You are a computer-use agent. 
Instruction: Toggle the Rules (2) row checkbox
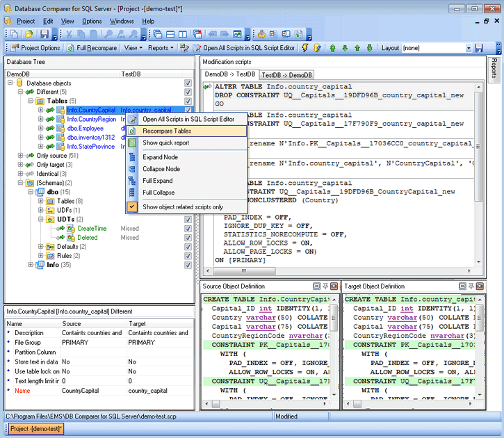click(188, 256)
